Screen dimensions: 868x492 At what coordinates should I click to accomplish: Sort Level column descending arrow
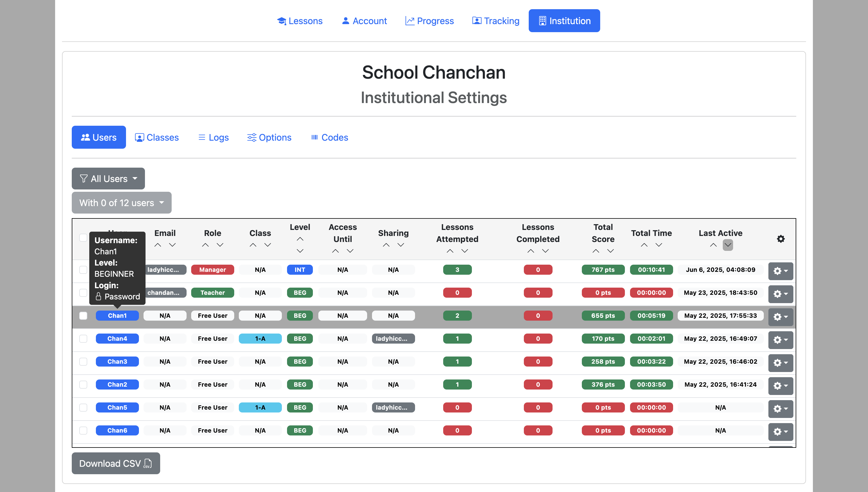[300, 251]
